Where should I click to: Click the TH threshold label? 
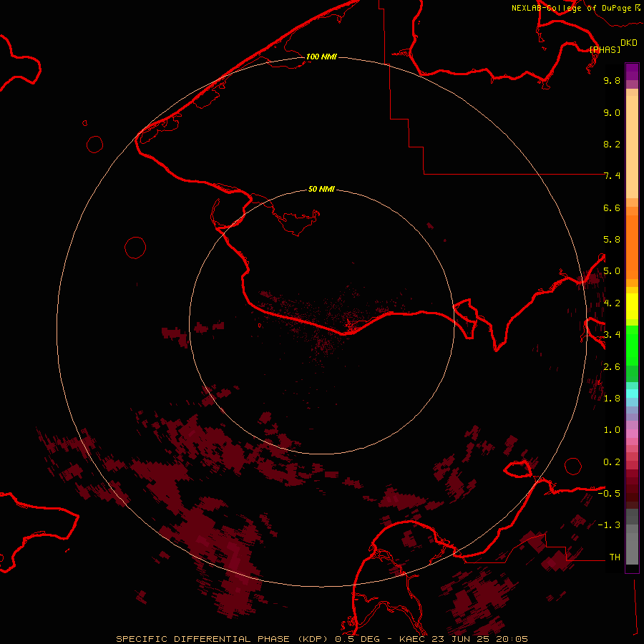615,557
